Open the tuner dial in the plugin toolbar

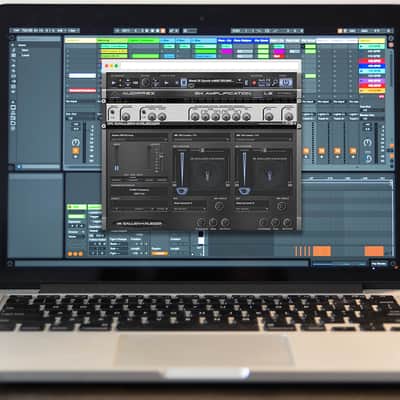(145, 82)
